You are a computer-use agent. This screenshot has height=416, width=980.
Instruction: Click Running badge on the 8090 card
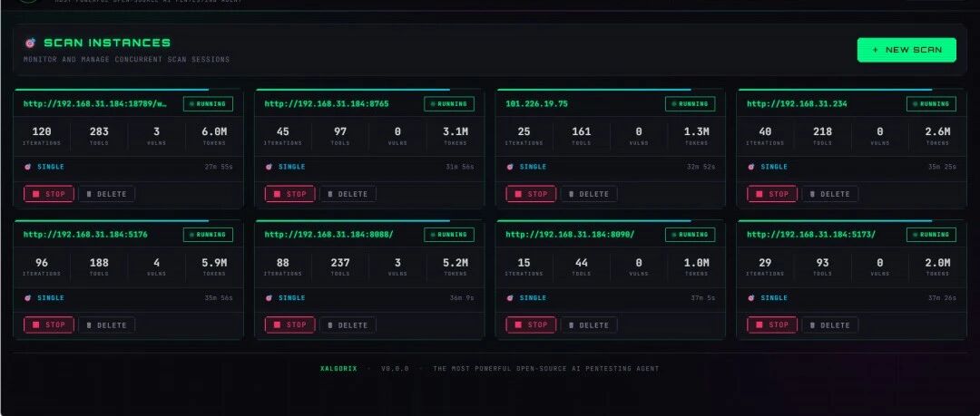[x=691, y=235]
